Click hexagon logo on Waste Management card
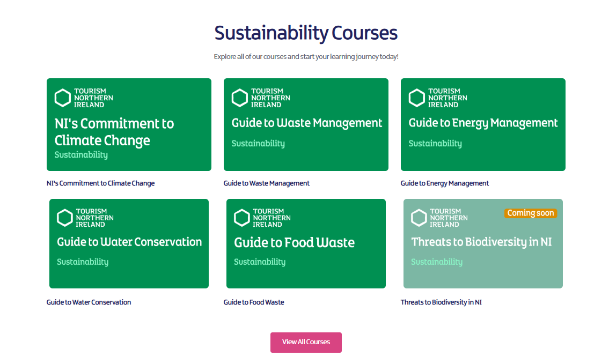 (240, 98)
